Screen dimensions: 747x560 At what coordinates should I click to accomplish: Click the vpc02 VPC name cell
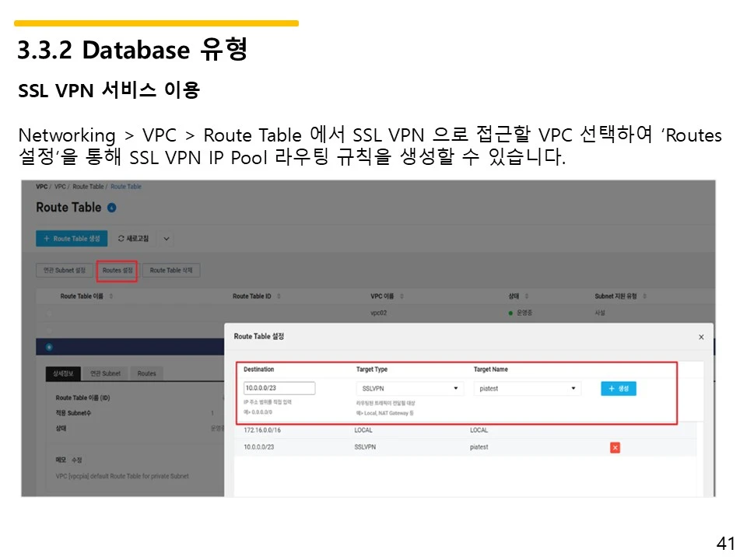[x=379, y=313]
